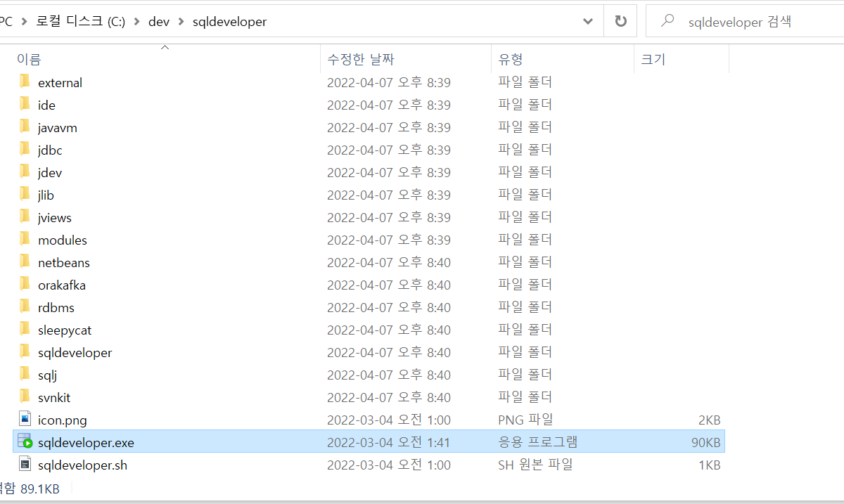This screenshot has height=504, width=844.
Task: Click the sqldeveloper.exe application icon
Action: (x=25, y=442)
